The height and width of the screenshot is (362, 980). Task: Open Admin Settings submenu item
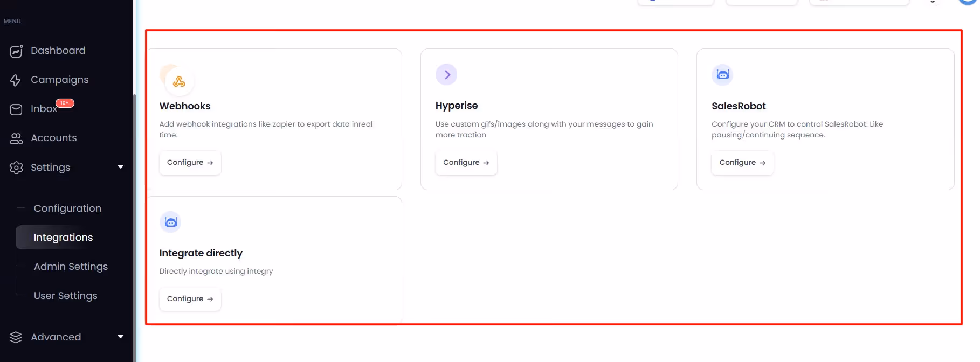coord(71,267)
